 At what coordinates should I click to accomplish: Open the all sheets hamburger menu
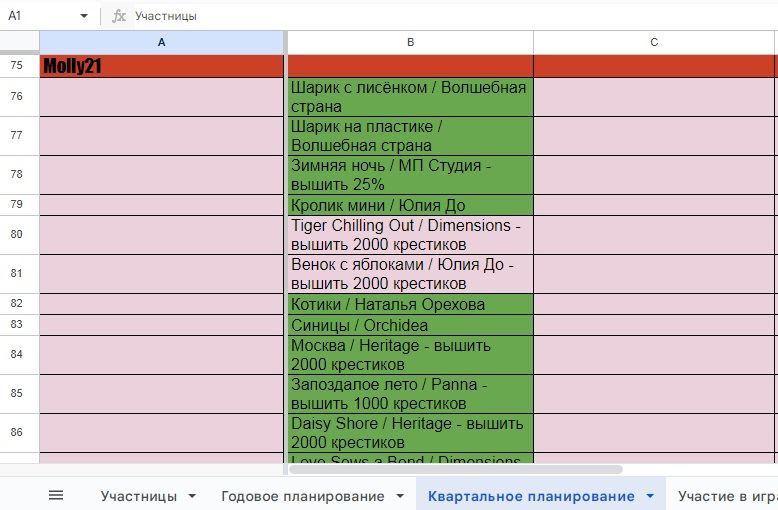point(56,495)
